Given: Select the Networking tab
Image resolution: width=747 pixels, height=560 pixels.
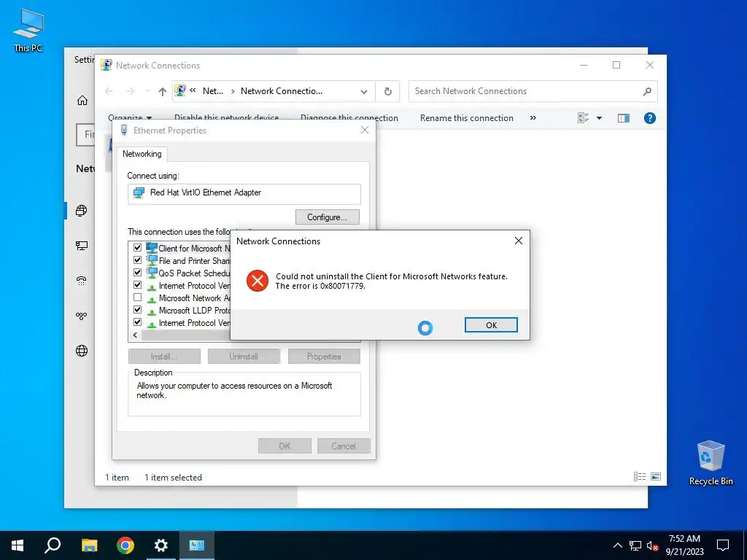Looking at the screenshot, I should [x=142, y=154].
